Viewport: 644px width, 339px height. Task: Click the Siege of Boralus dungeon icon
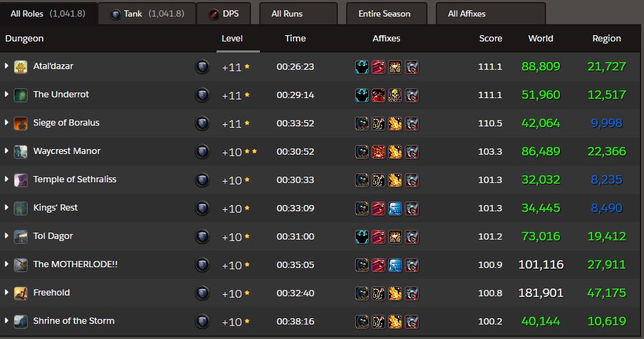(x=21, y=124)
